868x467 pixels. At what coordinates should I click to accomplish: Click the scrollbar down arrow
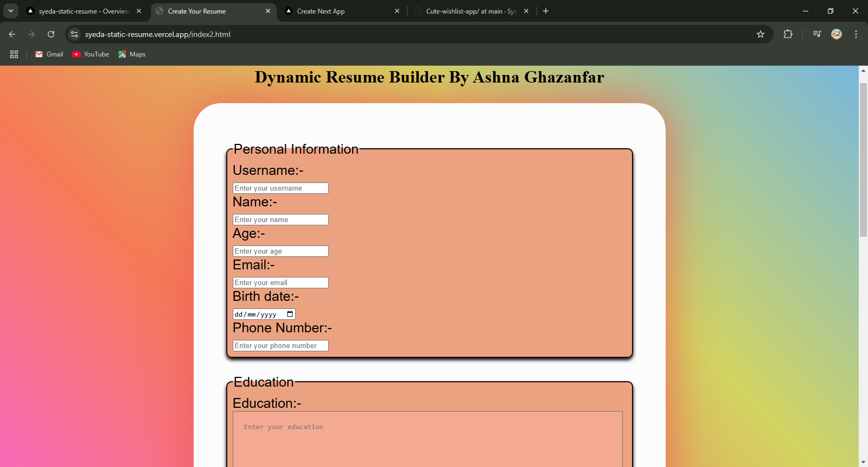tap(863, 462)
